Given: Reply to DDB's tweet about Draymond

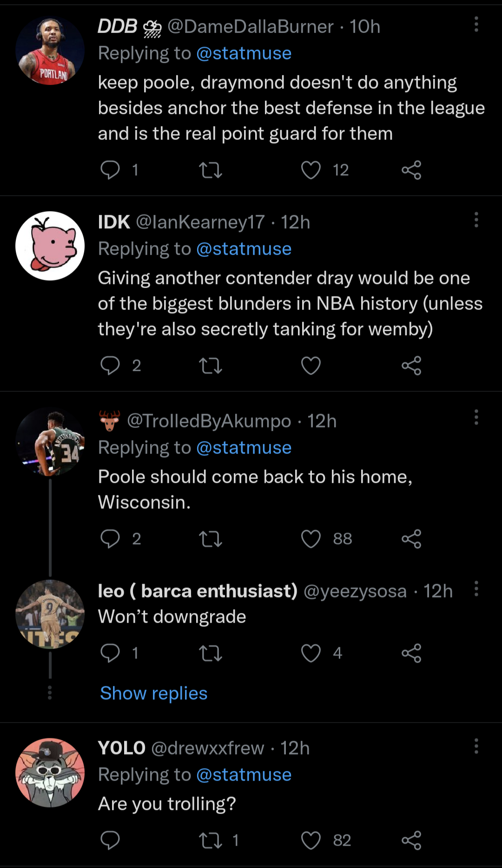Looking at the screenshot, I should click(110, 170).
